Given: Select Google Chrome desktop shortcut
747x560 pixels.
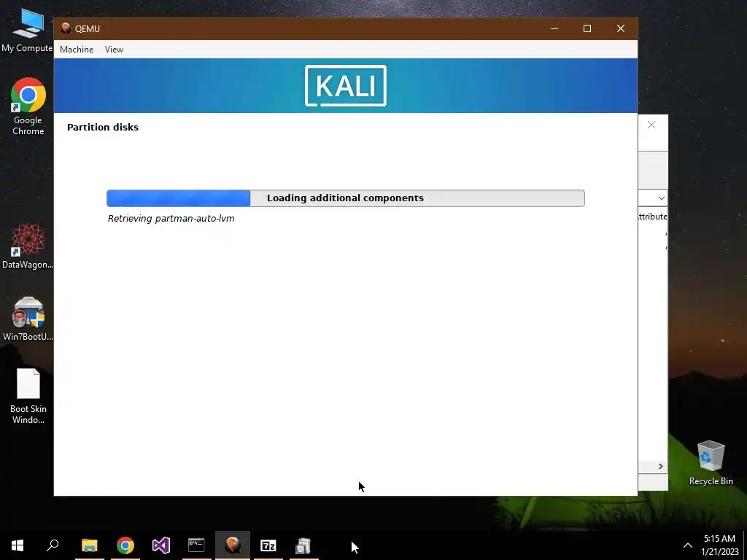Looking at the screenshot, I should (28, 106).
